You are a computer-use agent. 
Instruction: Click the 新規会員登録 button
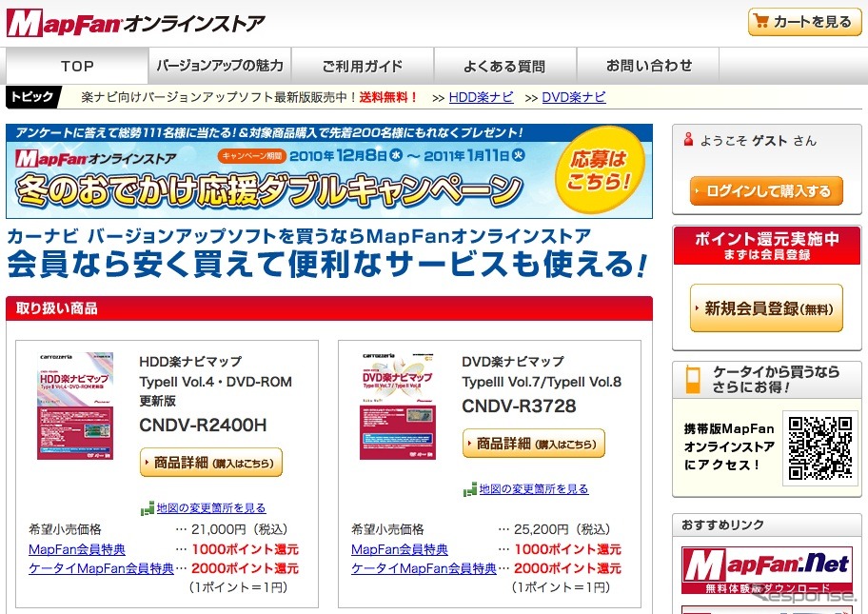[766, 308]
